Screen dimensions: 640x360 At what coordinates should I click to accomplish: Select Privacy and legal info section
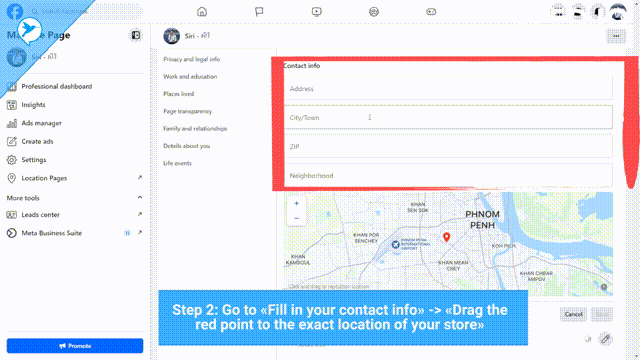coord(191,59)
